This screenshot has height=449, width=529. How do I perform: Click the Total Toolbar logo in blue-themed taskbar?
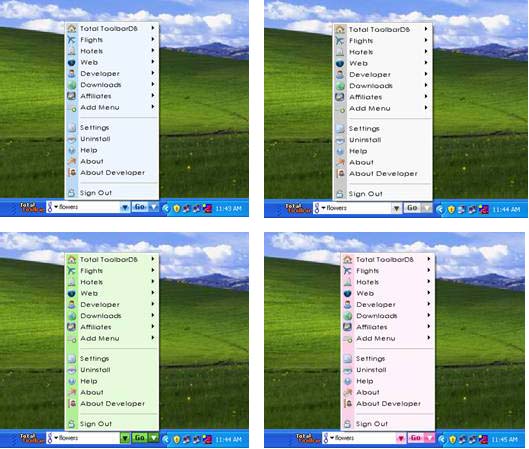[31, 207]
